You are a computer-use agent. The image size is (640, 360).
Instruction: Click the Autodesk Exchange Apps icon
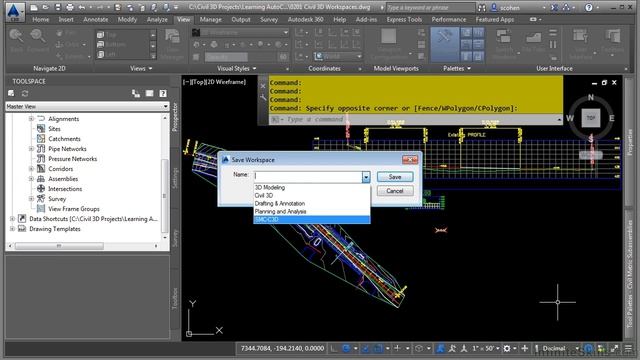point(554,7)
